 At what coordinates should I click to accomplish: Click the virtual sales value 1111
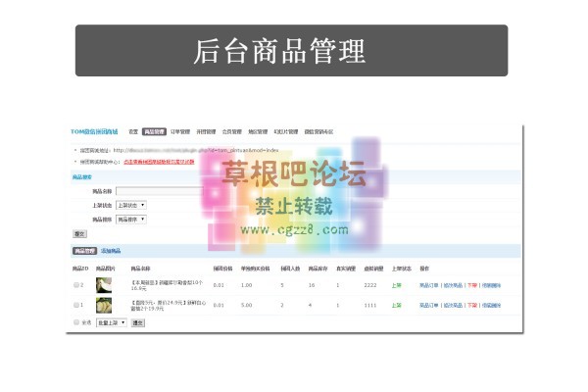point(370,306)
